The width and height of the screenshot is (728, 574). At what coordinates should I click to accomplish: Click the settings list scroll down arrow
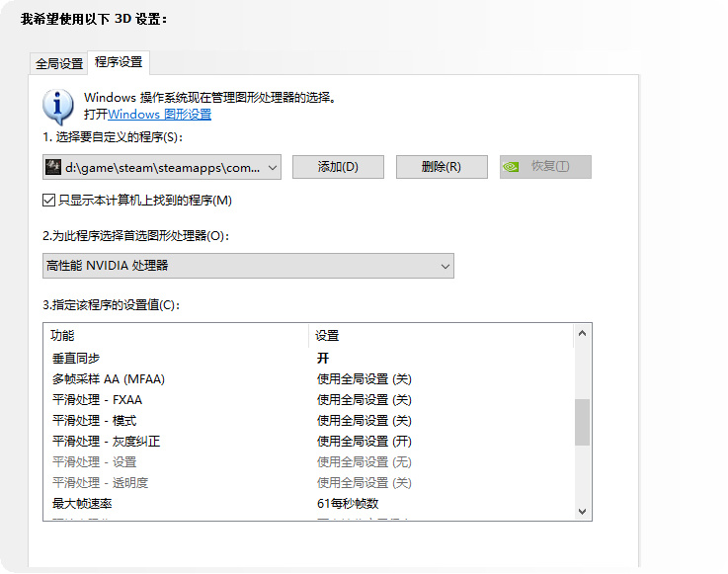[582, 512]
